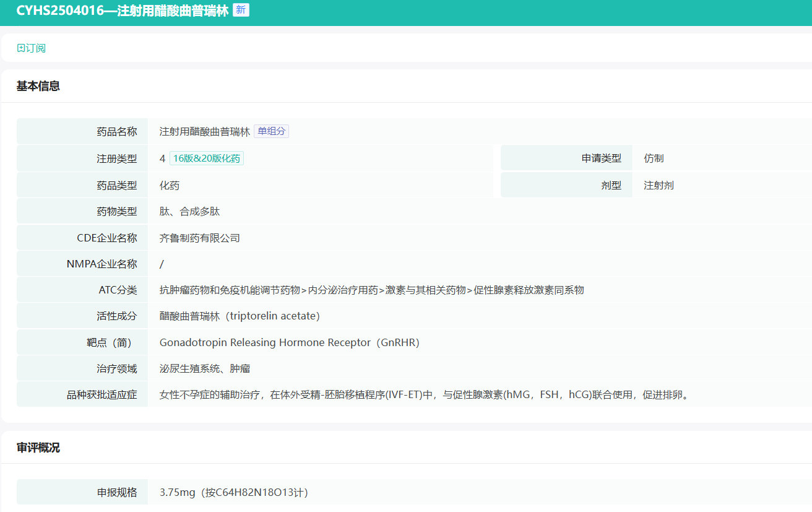Click the 注射剂 dosage form value
The width and height of the screenshot is (812, 512).
659,185
